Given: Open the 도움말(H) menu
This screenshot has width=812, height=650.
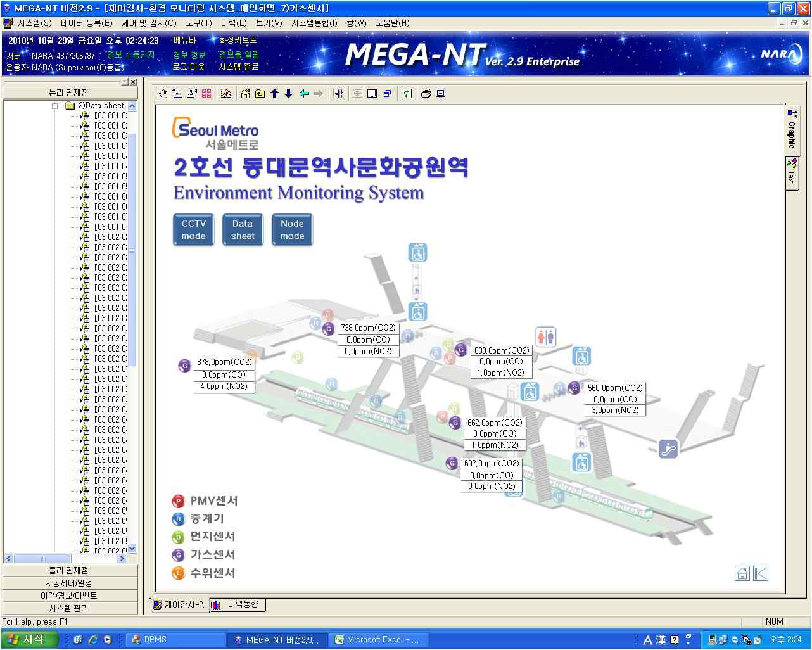Looking at the screenshot, I should 392,23.
